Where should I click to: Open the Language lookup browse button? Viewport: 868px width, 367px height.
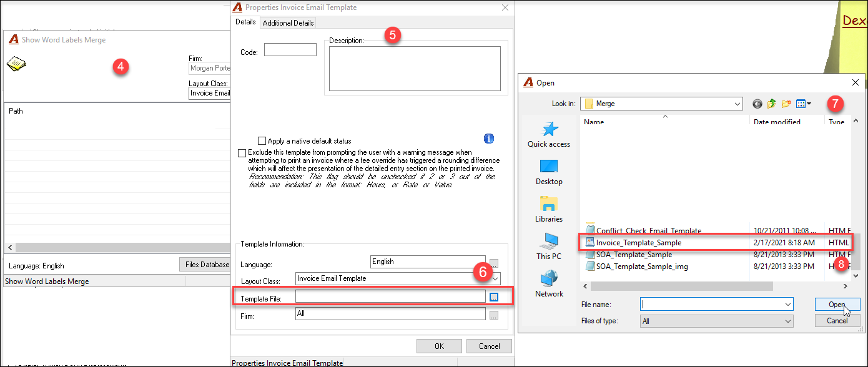click(x=494, y=263)
